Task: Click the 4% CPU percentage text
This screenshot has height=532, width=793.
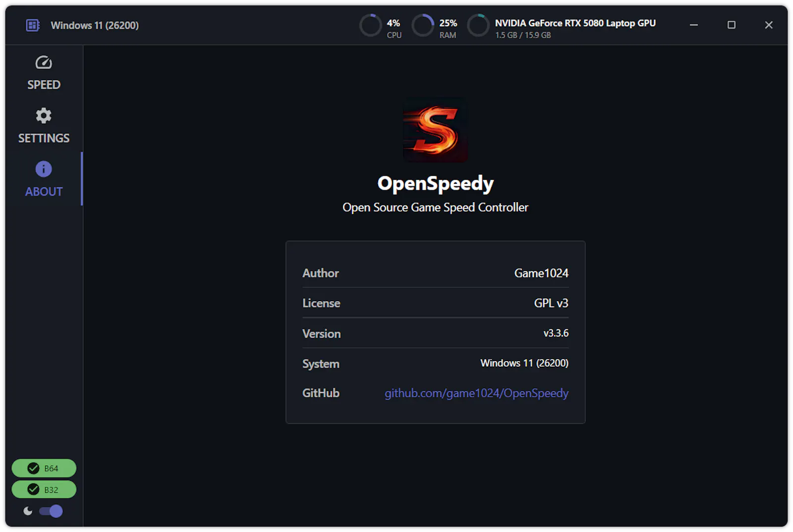Action: click(x=394, y=23)
